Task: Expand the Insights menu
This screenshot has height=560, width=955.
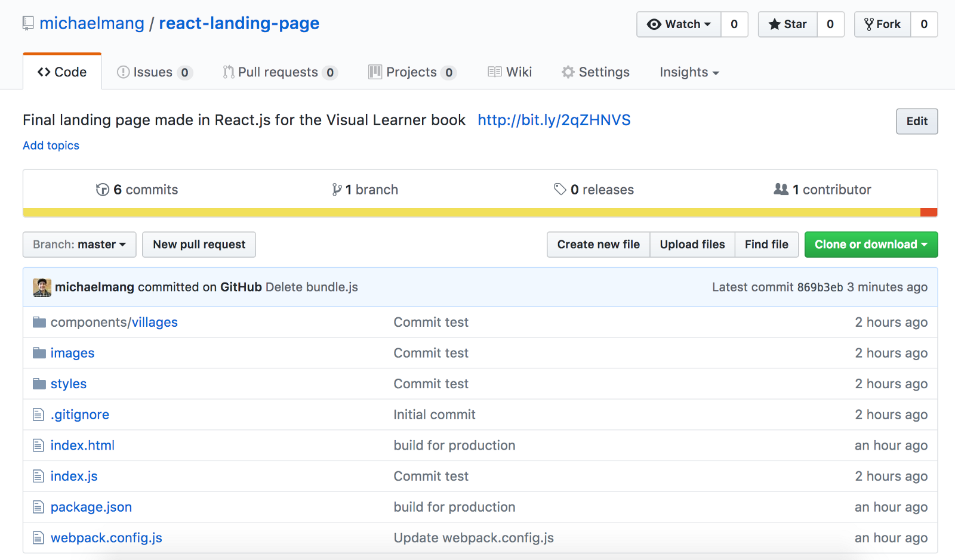Action: tap(689, 72)
